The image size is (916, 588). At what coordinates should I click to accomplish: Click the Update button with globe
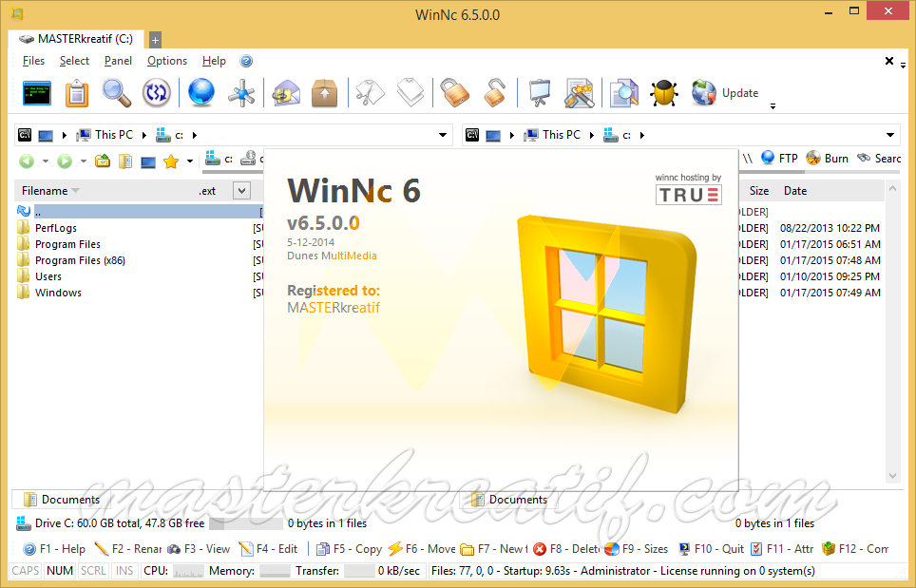[x=724, y=93]
